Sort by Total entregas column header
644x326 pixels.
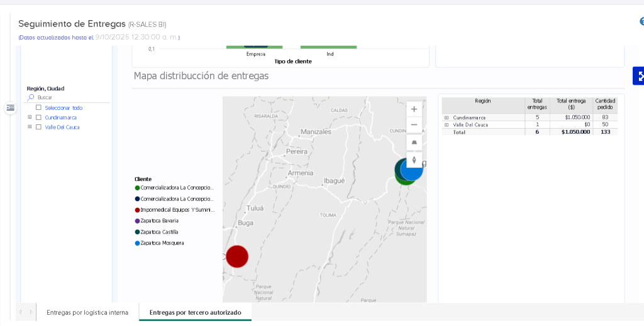pos(537,104)
